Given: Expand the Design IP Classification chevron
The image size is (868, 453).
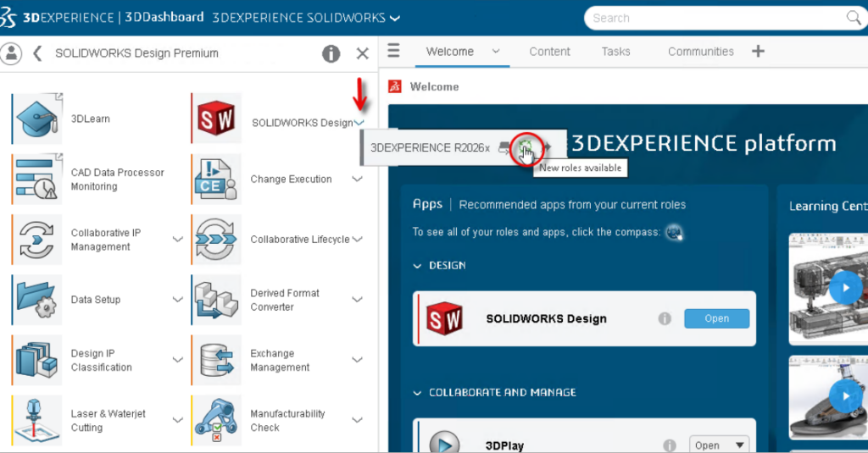Looking at the screenshot, I should click(178, 360).
